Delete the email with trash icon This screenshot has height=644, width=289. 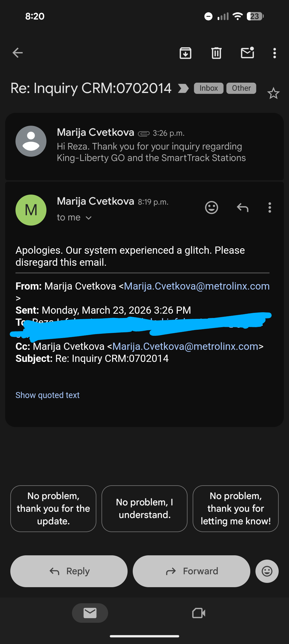[x=216, y=53]
